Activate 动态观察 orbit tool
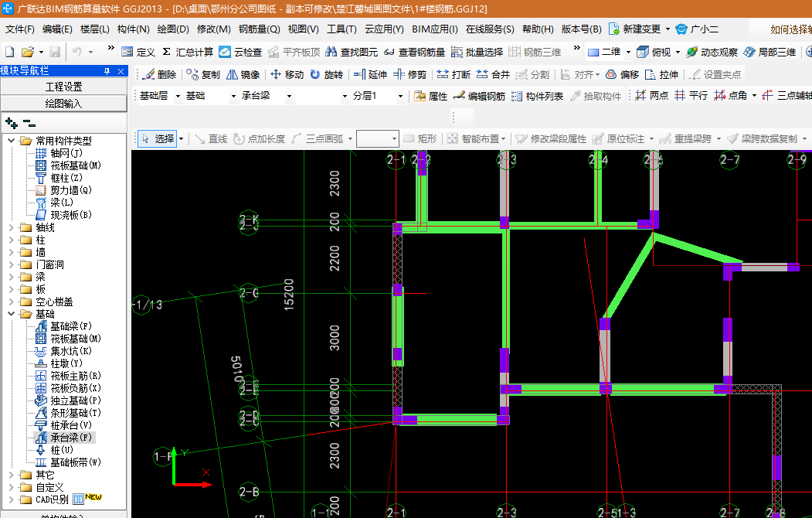The height and width of the screenshot is (518, 812). click(712, 52)
